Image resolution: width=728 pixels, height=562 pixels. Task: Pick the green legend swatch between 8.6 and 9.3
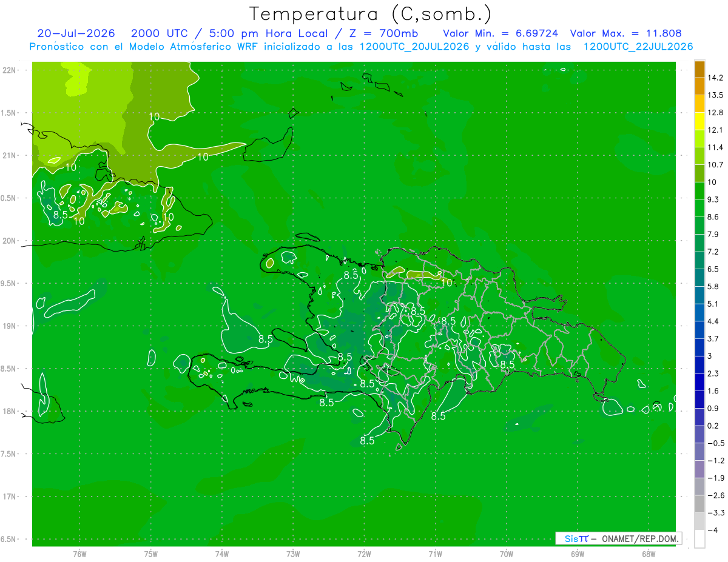(699, 209)
